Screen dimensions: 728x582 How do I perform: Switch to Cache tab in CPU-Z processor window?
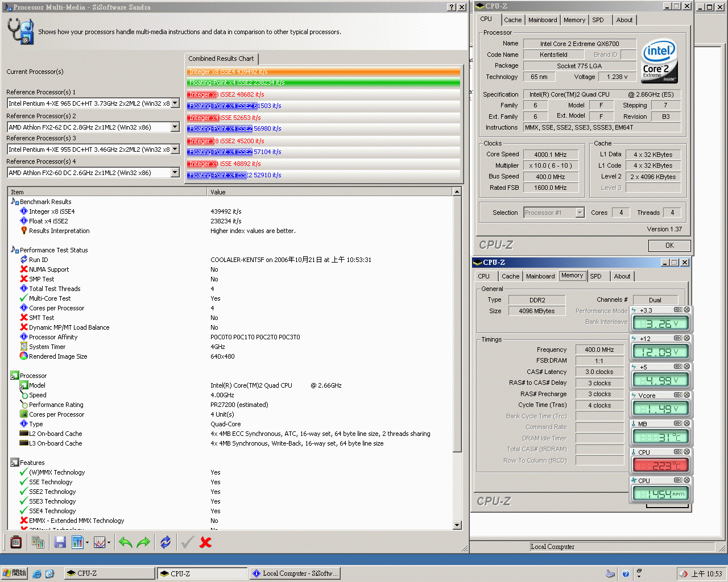[512, 20]
